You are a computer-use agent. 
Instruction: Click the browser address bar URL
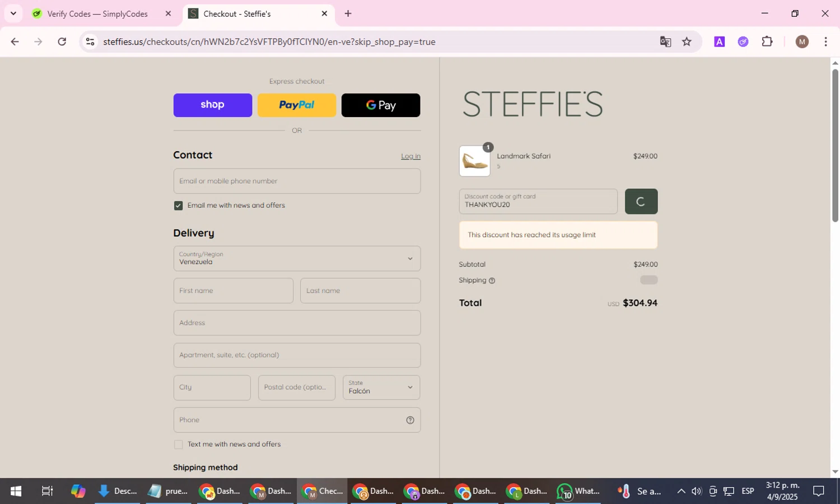tap(269, 41)
